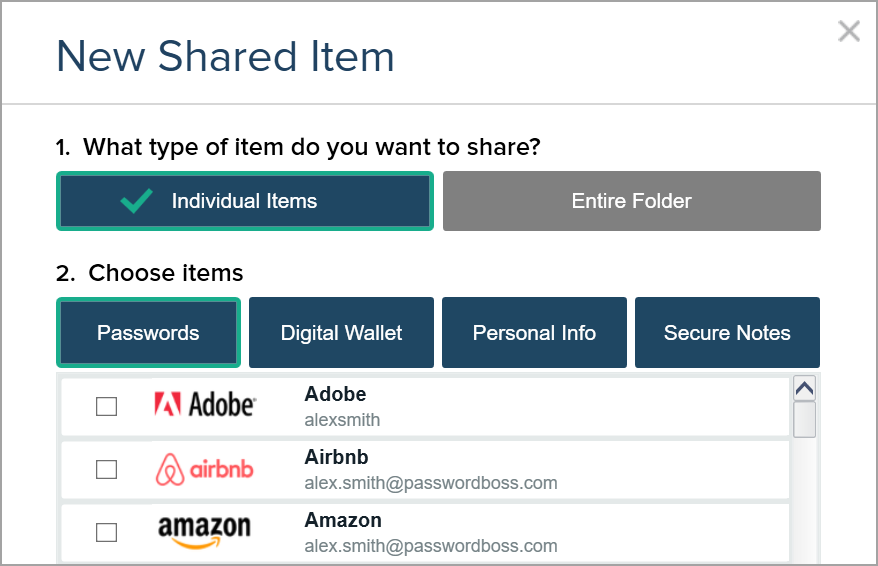
Task: Click the Amazon logo icon
Action: tap(204, 532)
